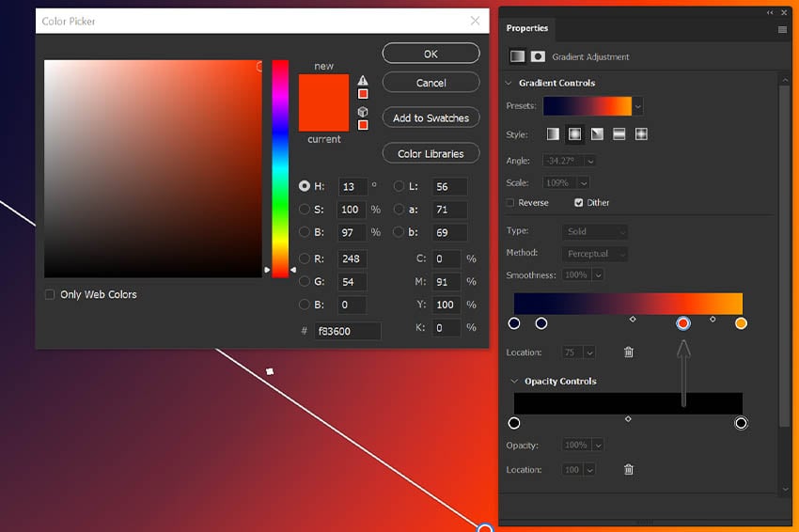Collapse the panel with double-arrow icon
Viewport: 799px width, 532px height.
770,13
